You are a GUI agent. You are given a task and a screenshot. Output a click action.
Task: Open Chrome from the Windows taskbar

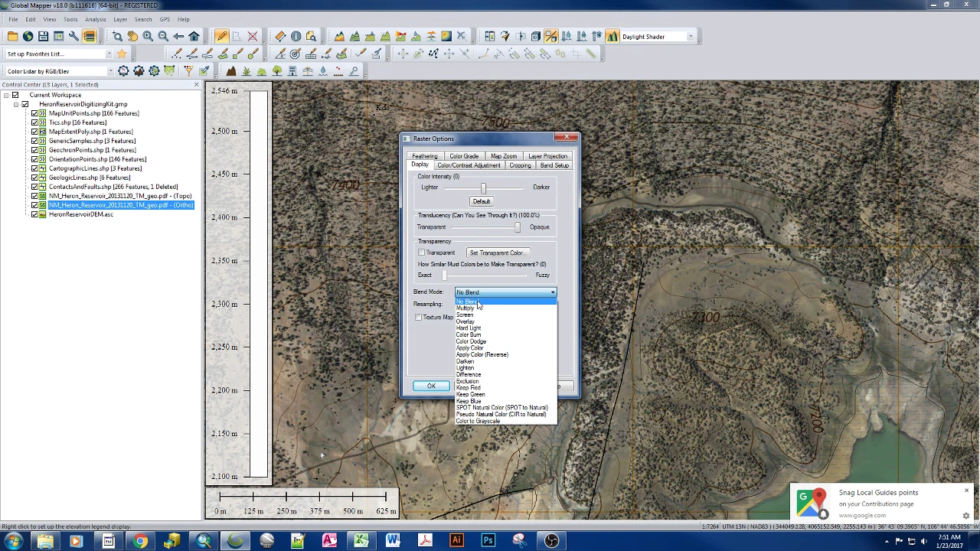[140, 541]
